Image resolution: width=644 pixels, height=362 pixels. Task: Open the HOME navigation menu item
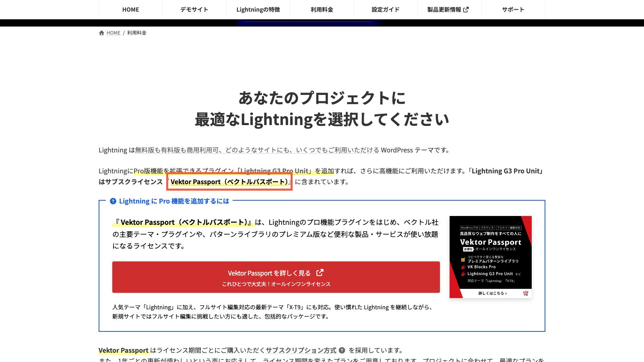coord(130,10)
